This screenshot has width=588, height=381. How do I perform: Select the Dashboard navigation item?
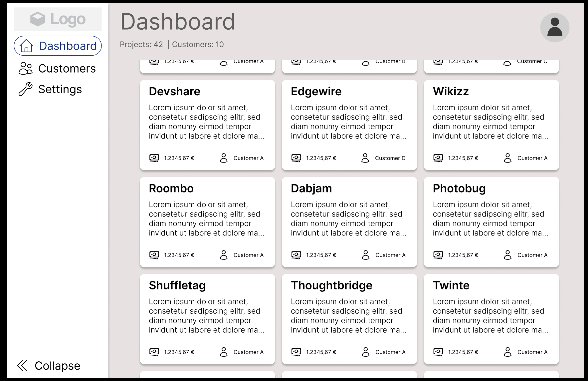68,46
